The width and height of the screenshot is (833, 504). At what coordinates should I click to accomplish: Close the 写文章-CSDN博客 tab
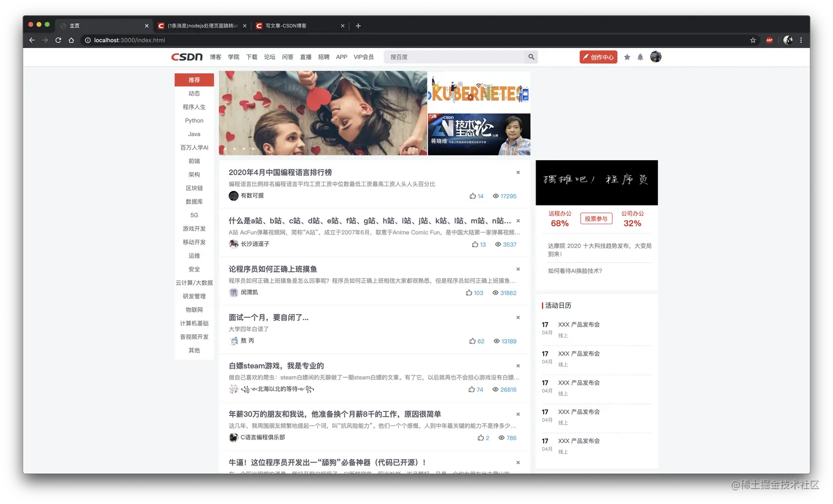(343, 26)
